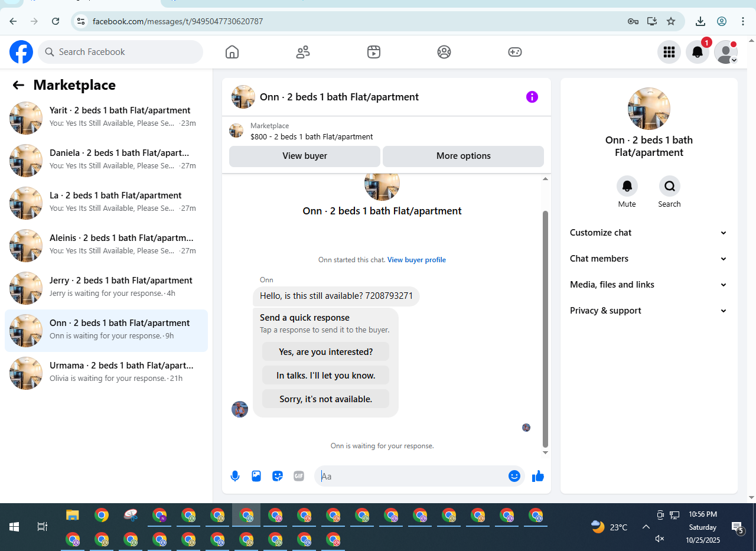This screenshot has height=551, width=756.
Task: Click the voice clip microphone icon
Action: coord(235,476)
